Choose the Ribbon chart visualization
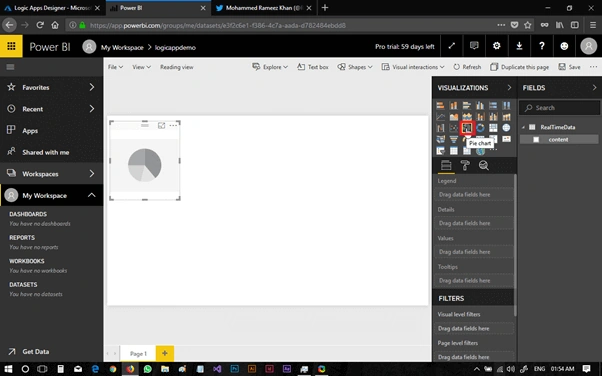Viewport: 602px width, 376px height. coord(506,116)
